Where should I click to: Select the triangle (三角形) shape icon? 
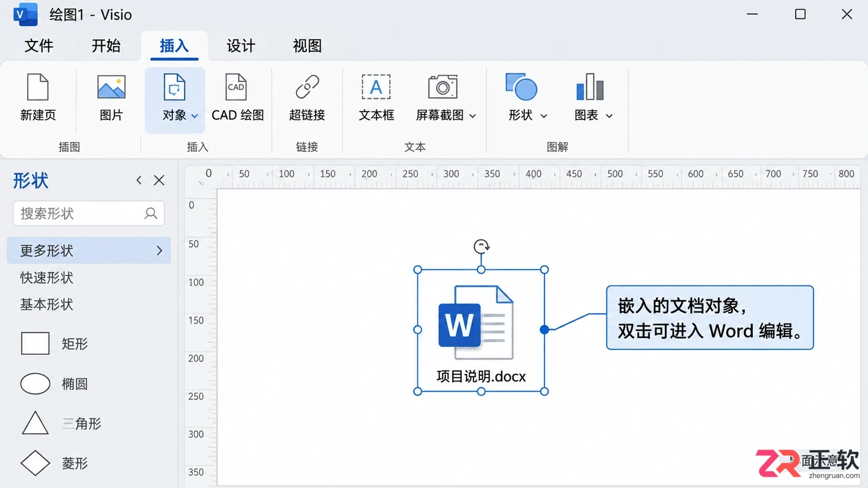pyautogui.click(x=35, y=423)
